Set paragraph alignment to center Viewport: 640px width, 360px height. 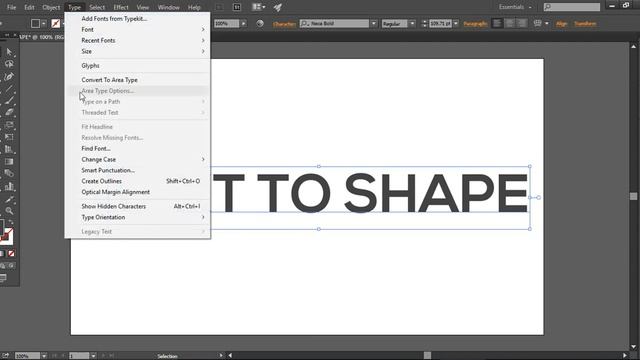point(510,24)
